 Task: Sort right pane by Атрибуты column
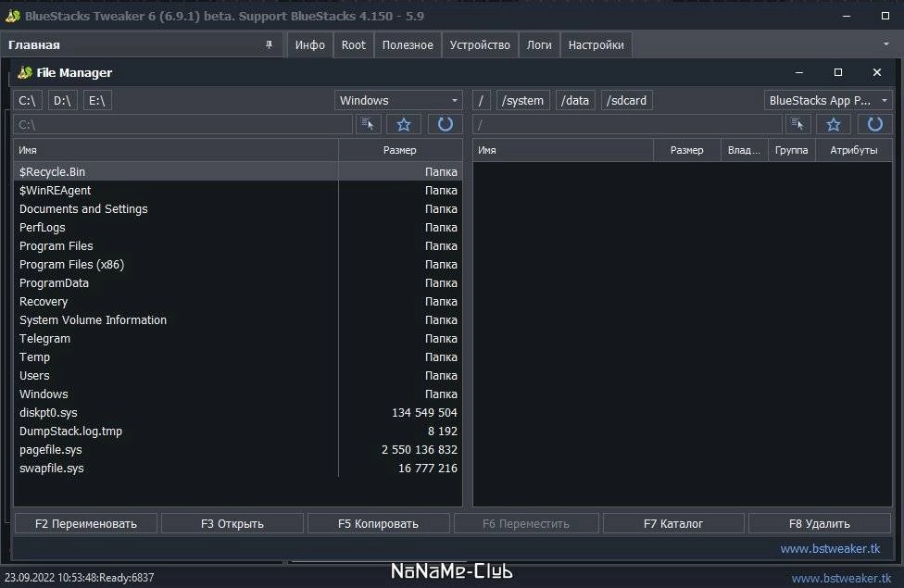854,150
